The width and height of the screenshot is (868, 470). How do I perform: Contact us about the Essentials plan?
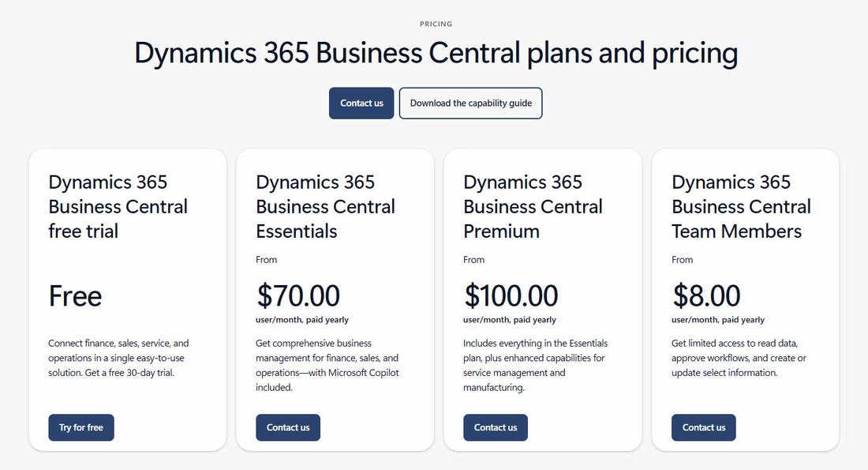point(288,427)
